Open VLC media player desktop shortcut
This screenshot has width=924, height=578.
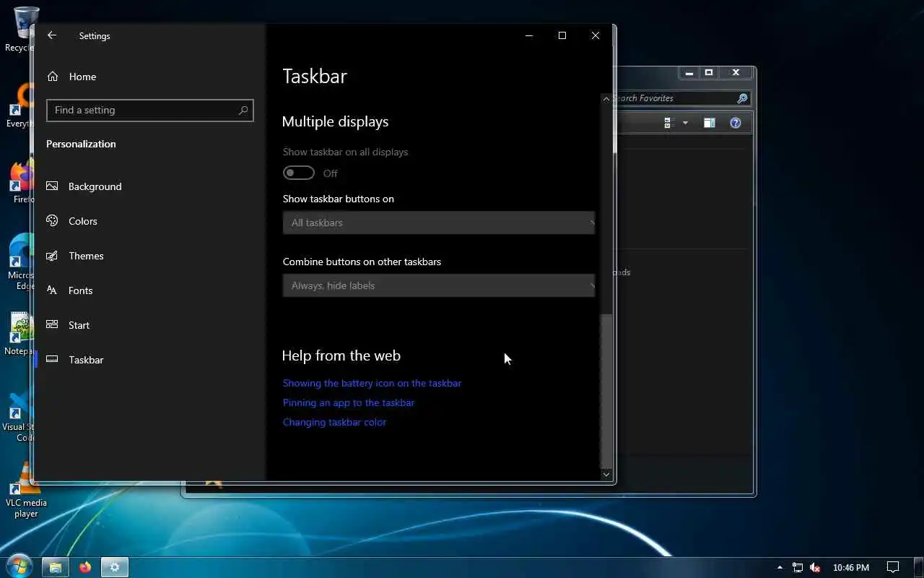26,490
